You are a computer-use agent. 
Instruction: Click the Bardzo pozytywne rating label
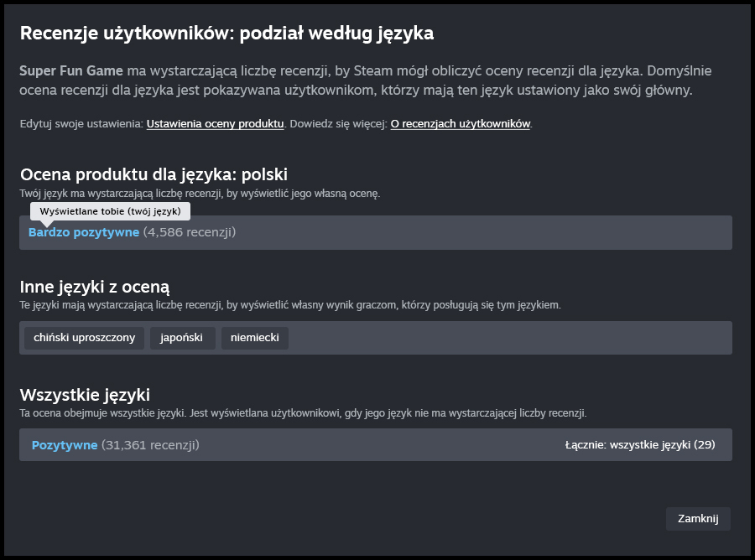[x=84, y=232]
